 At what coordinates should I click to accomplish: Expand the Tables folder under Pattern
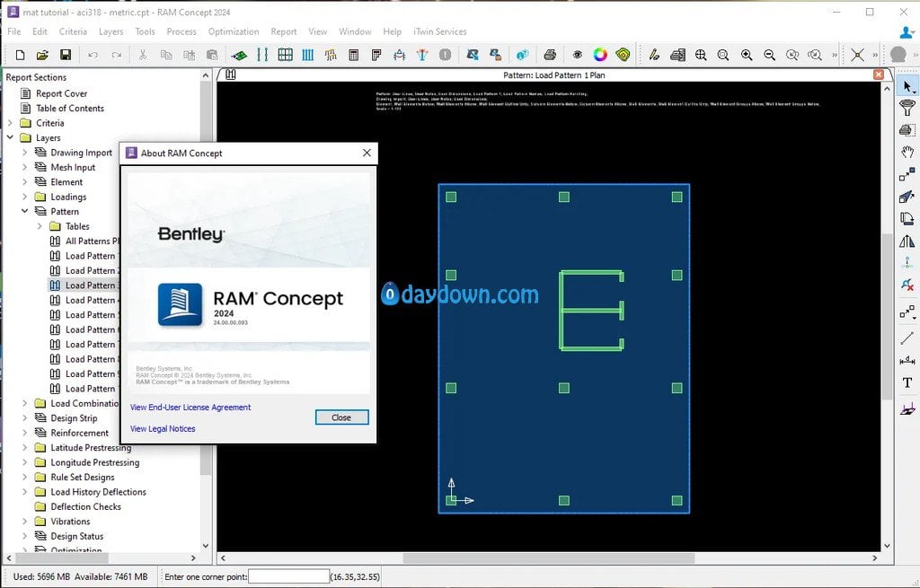coord(40,226)
